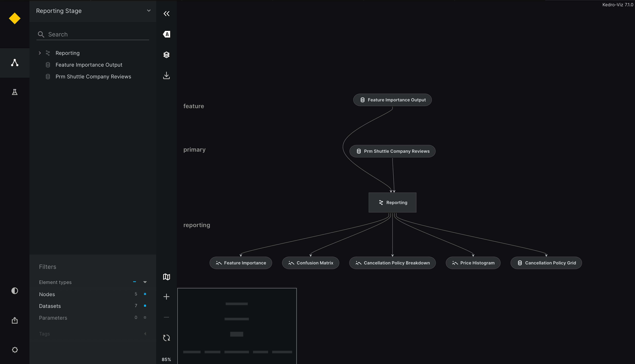Click the Kedro-Viz 7.1.0 version text

coord(618,5)
